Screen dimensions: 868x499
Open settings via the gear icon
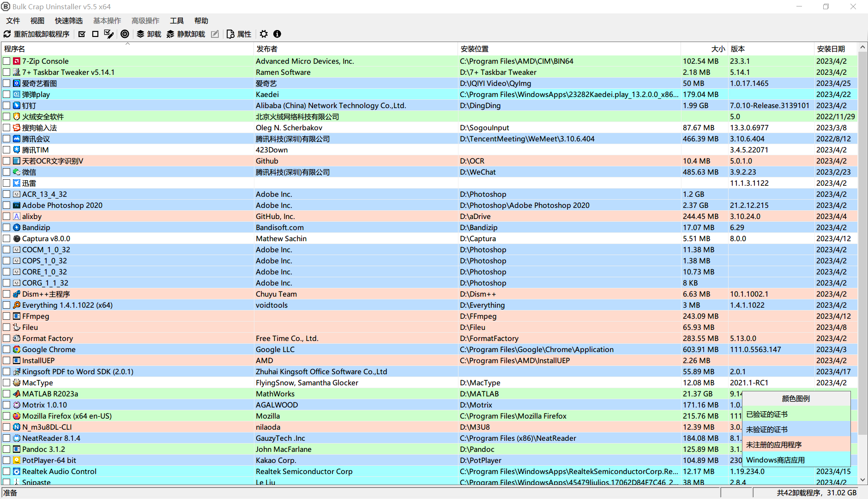[x=264, y=34]
